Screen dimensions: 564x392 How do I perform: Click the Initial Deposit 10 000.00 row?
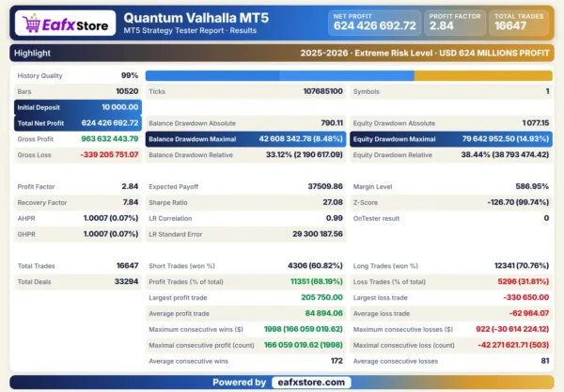click(x=78, y=107)
